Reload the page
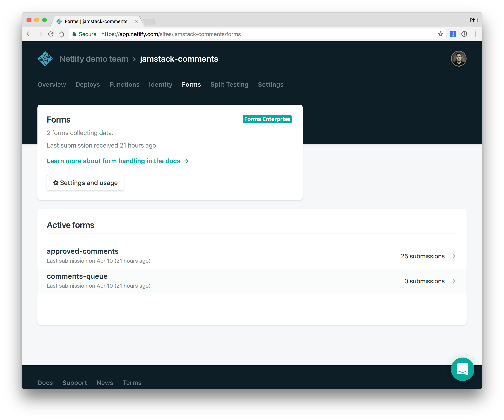Screen dimensions: 504x420 (x=51, y=34)
